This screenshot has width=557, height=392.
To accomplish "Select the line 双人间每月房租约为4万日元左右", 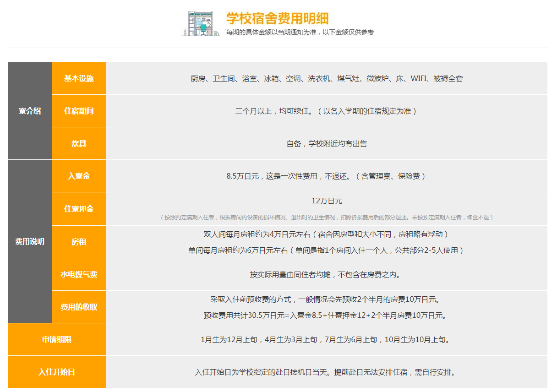I will [327, 234].
